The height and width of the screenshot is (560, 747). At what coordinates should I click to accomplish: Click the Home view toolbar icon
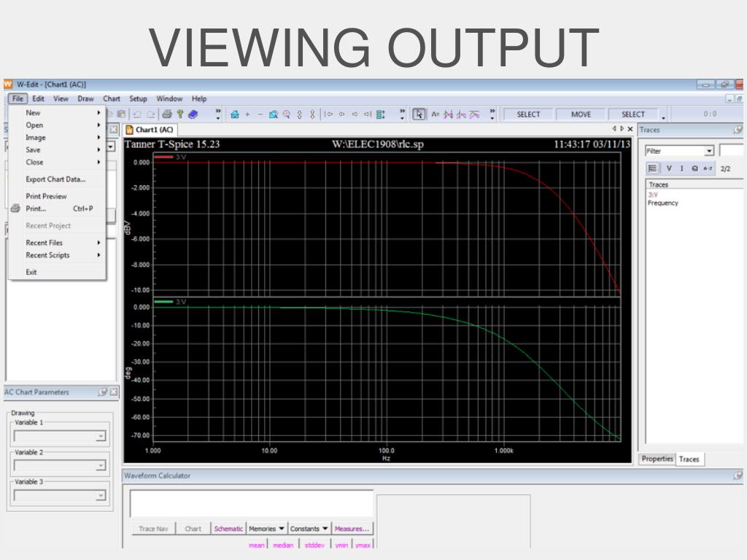(x=234, y=114)
